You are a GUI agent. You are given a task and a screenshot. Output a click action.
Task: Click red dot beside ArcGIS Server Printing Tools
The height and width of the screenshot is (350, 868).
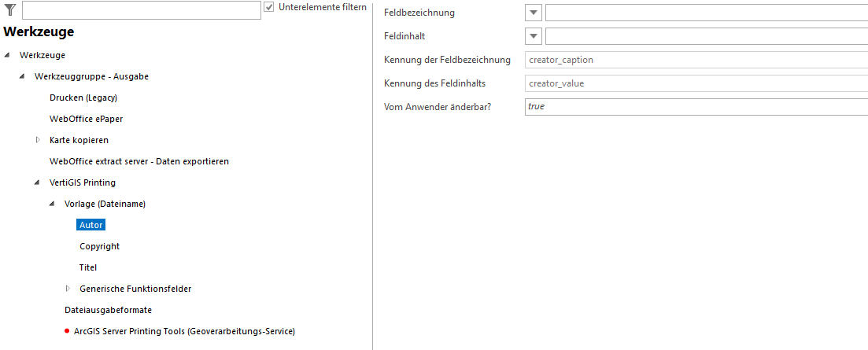pyautogui.click(x=67, y=331)
